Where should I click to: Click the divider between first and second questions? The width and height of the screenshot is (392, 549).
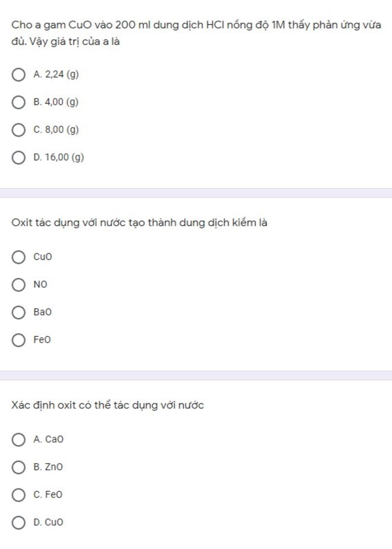(196, 193)
